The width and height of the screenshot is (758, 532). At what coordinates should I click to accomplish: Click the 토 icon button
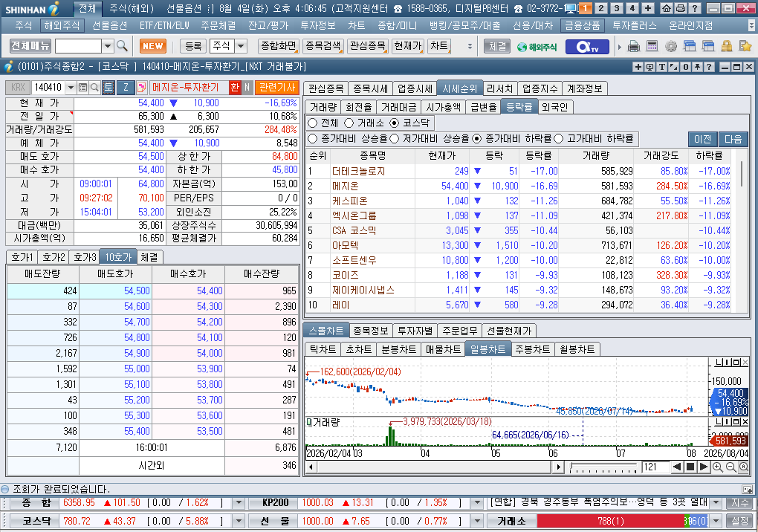pyautogui.click(x=108, y=88)
